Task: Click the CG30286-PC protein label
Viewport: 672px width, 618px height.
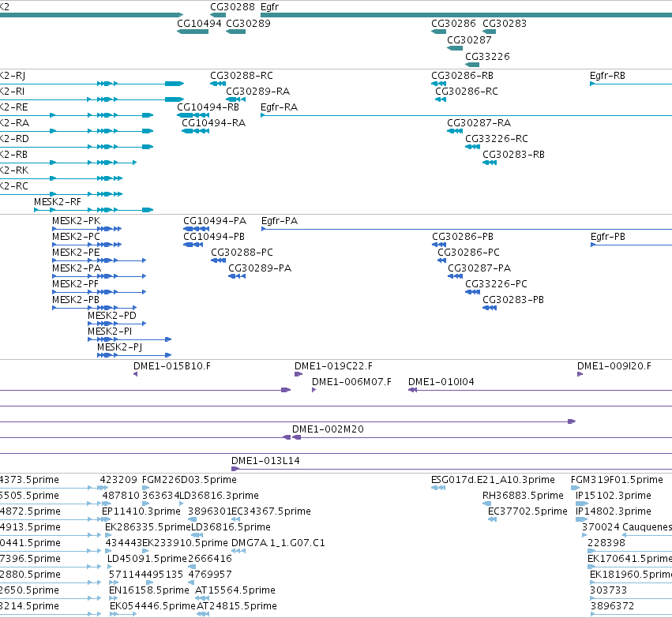Action: [468, 253]
